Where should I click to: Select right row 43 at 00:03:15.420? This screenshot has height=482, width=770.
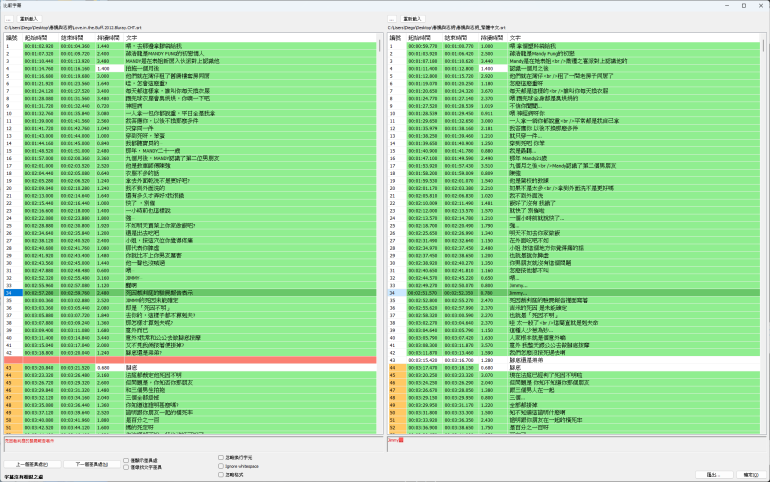[x=574, y=360]
